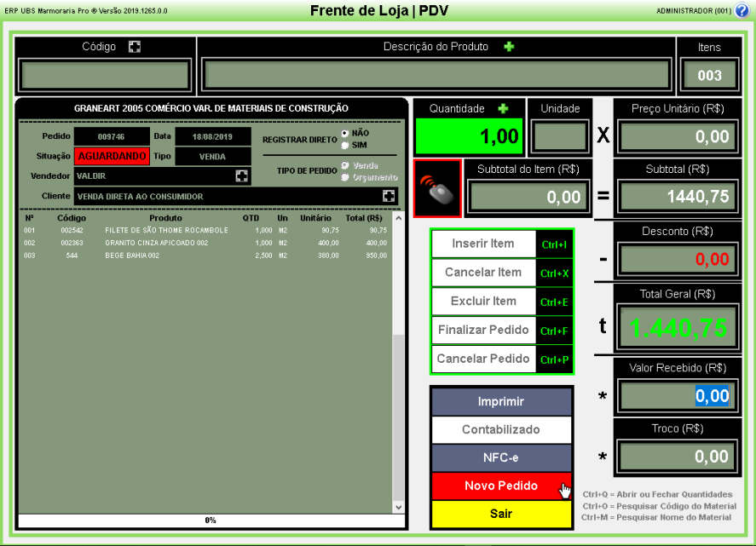756x546 pixels.
Task: Select NÃO for Registrar Direto
Action: (345, 134)
